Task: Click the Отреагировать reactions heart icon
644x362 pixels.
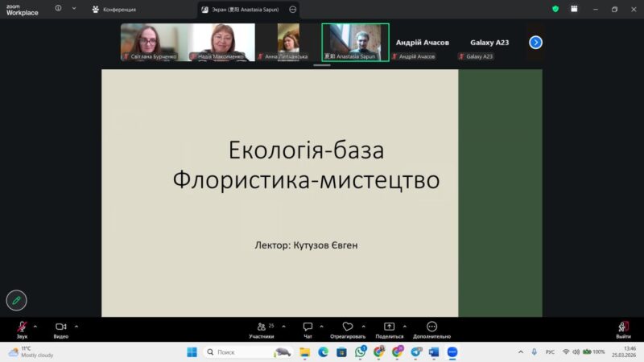Action: (x=348, y=327)
